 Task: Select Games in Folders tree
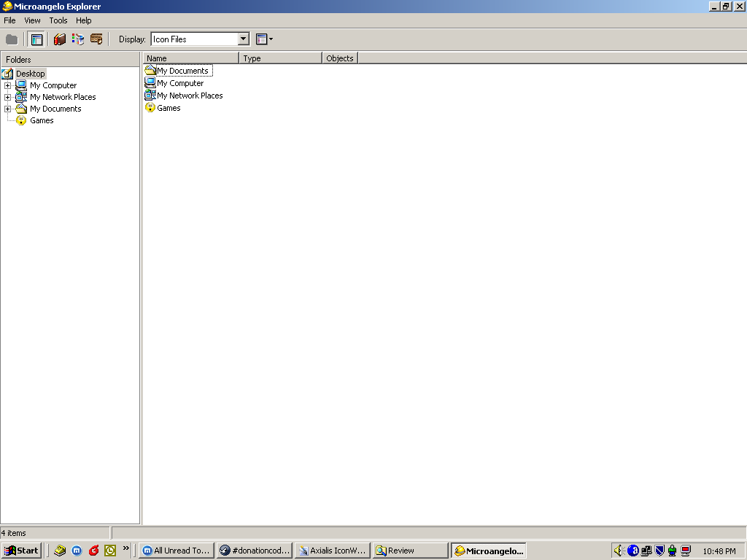coord(42,120)
